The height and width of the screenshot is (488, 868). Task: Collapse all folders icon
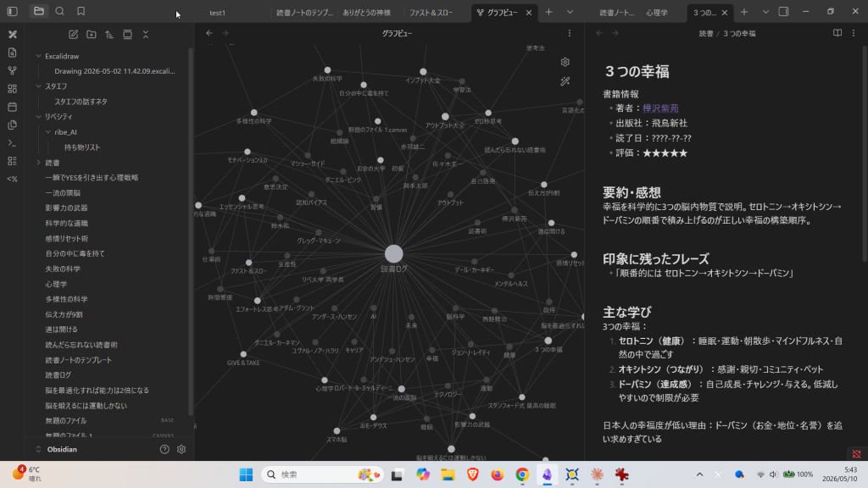[x=146, y=34]
